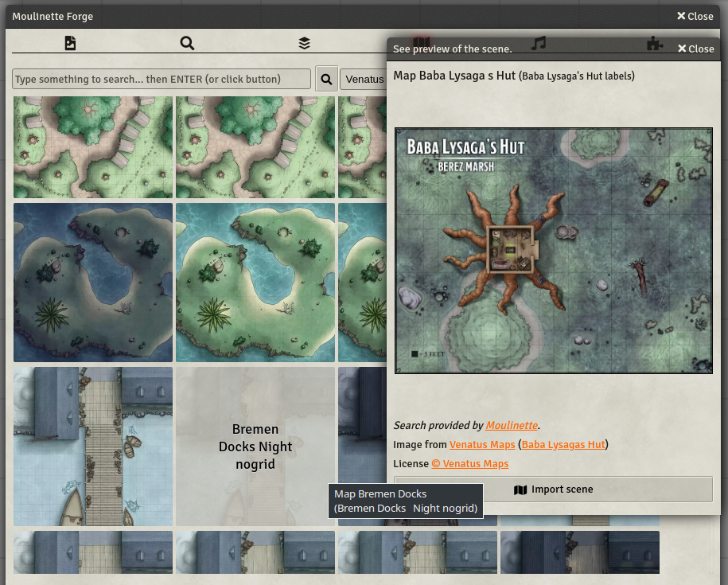Open the Venatus creator dropdown
Image resolution: width=728 pixels, height=585 pixels.
pos(364,79)
